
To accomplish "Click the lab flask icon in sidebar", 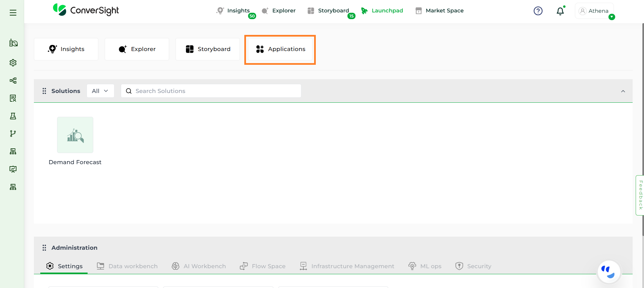I will (13, 116).
